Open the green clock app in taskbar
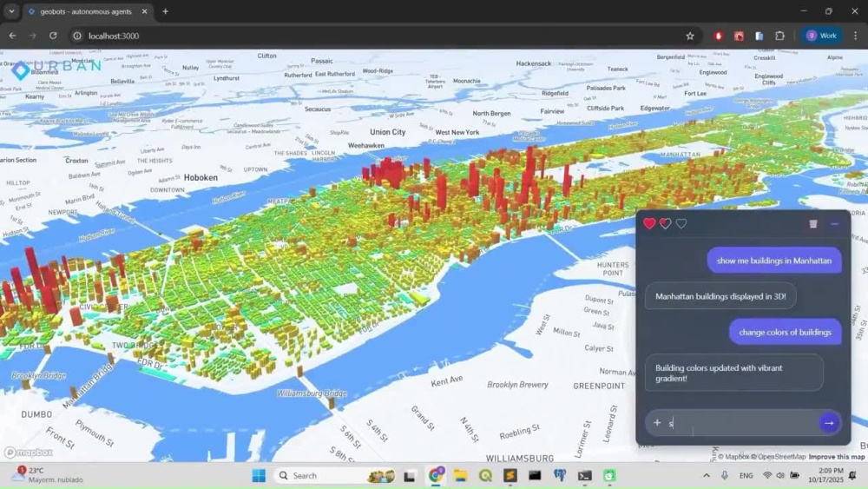Viewport: 868px width, 489px height. [x=609, y=475]
